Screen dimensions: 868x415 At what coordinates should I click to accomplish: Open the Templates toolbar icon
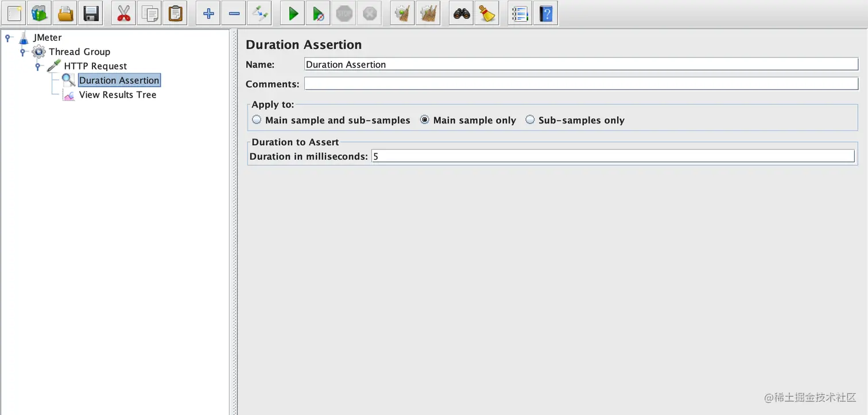40,13
